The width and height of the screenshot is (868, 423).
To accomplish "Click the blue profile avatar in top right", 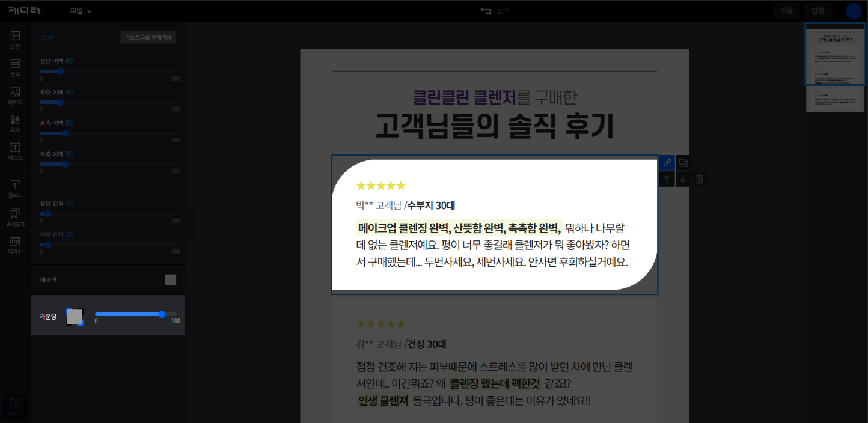I will [854, 11].
